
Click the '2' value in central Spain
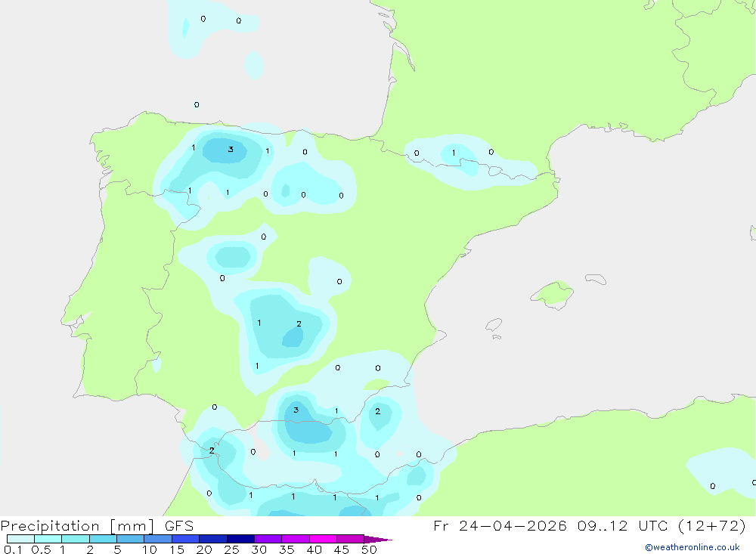[299, 323]
